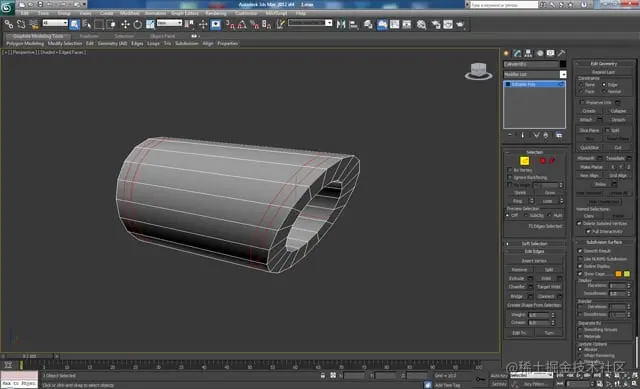Open the Graph Editors menu

click(185, 13)
